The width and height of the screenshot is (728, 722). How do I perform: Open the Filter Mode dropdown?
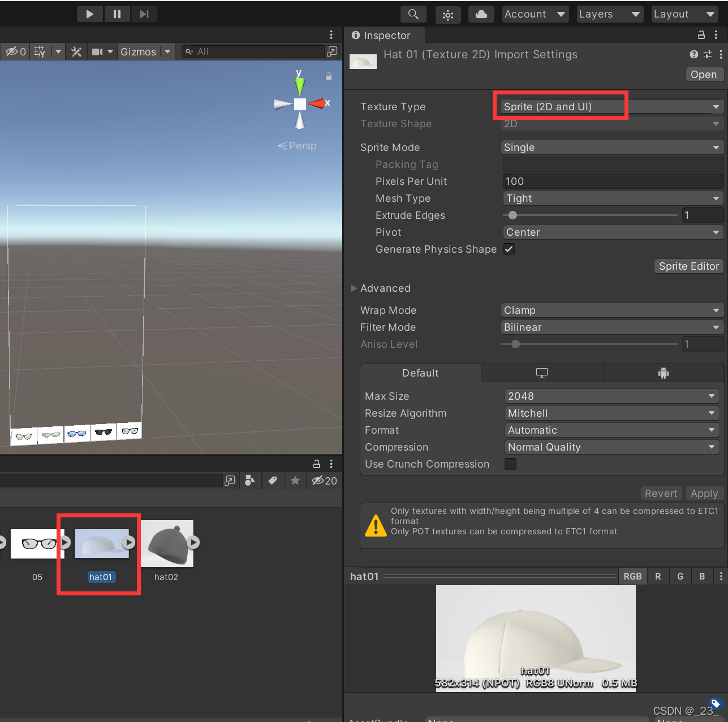coord(612,327)
